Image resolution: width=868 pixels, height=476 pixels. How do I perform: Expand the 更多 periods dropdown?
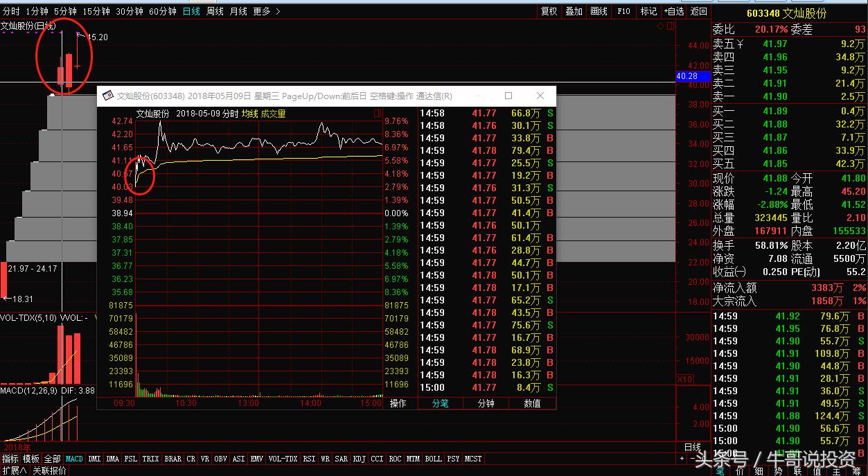click(x=266, y=11)
